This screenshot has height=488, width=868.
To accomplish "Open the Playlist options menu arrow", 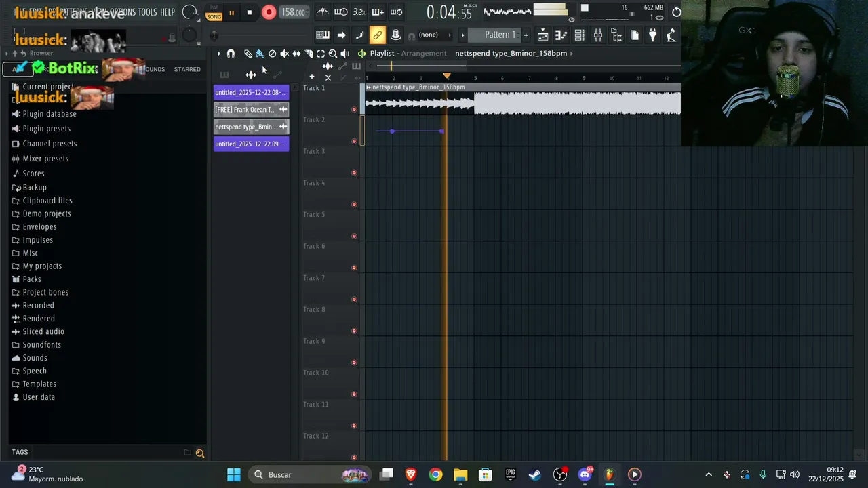I will pos(218,54).
